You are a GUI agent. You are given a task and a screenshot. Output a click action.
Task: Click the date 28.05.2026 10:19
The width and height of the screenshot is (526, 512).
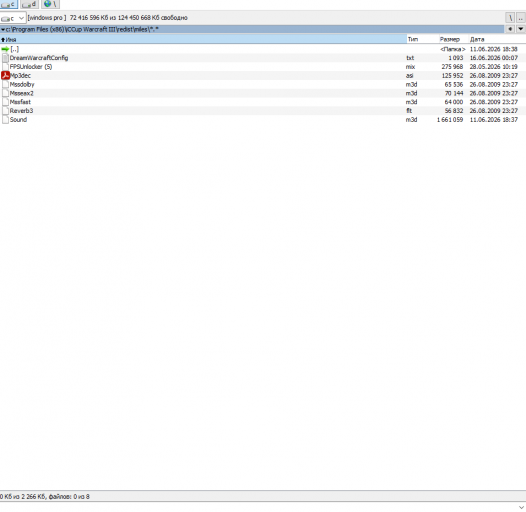494,67
